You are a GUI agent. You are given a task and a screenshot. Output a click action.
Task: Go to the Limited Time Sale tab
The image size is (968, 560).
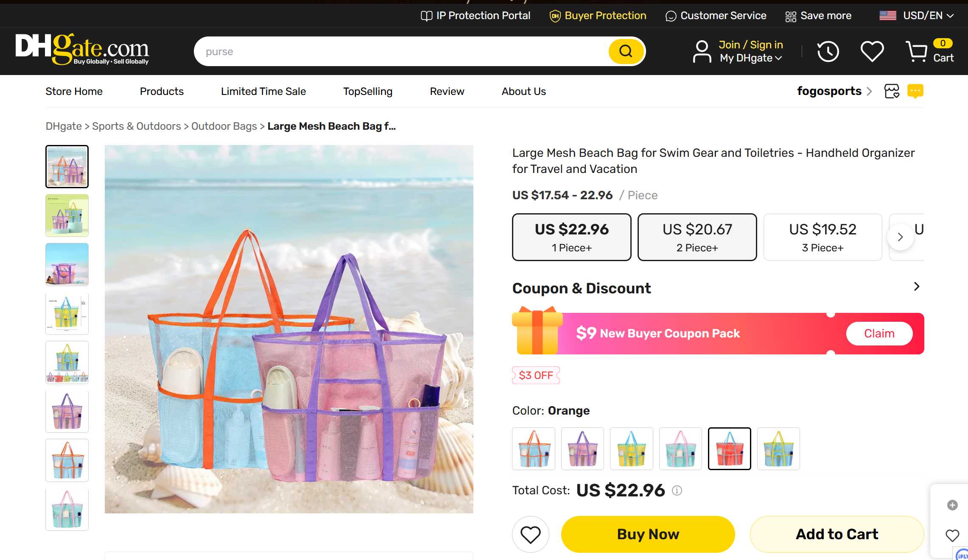click(x=263, y=92)
